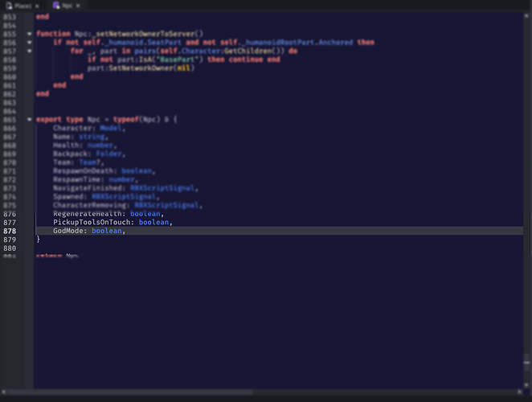This screenshot has height=402, width=532.
Task: Click 'export' keyword on line 865
Action: tap(49, 120)
